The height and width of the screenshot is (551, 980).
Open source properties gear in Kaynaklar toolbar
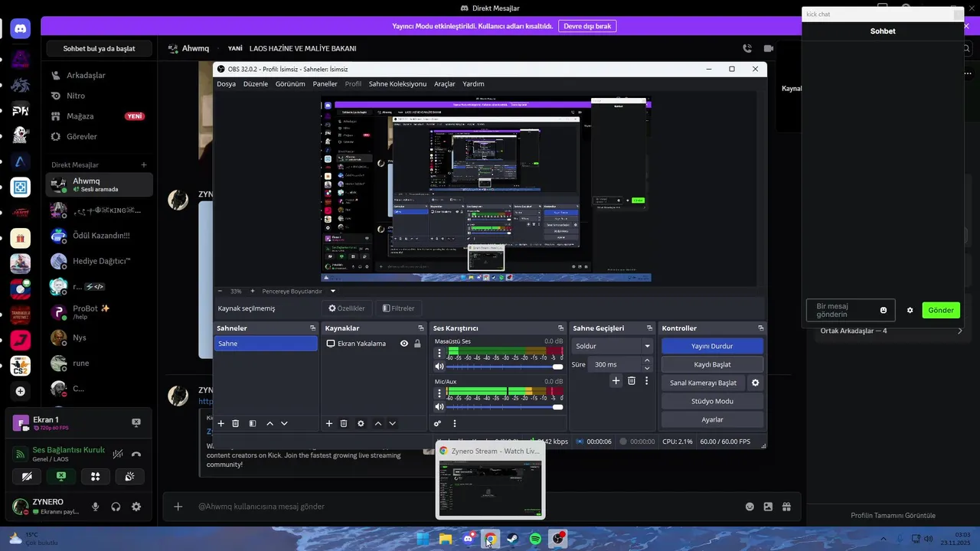point(361,423)
